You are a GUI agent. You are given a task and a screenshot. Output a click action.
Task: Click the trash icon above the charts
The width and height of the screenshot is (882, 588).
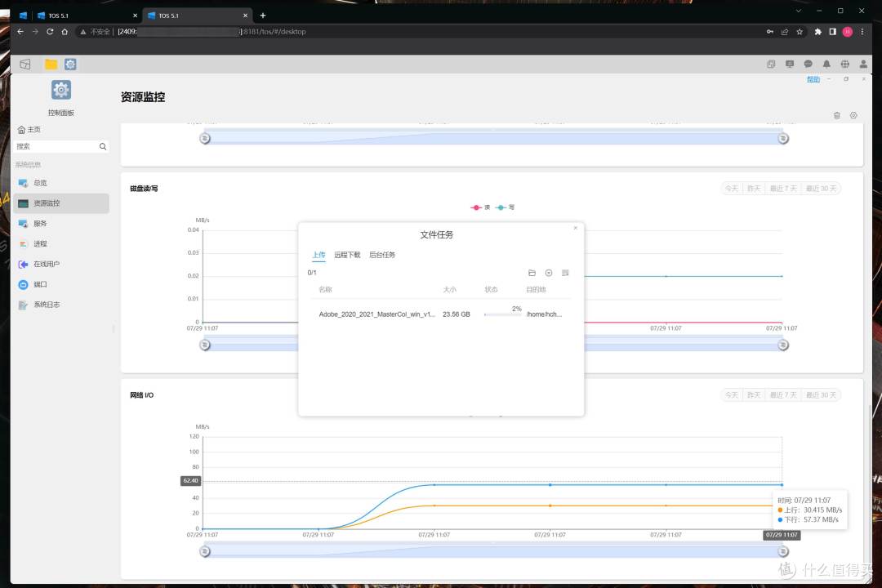pyautogui.click(x=837, y=115)
